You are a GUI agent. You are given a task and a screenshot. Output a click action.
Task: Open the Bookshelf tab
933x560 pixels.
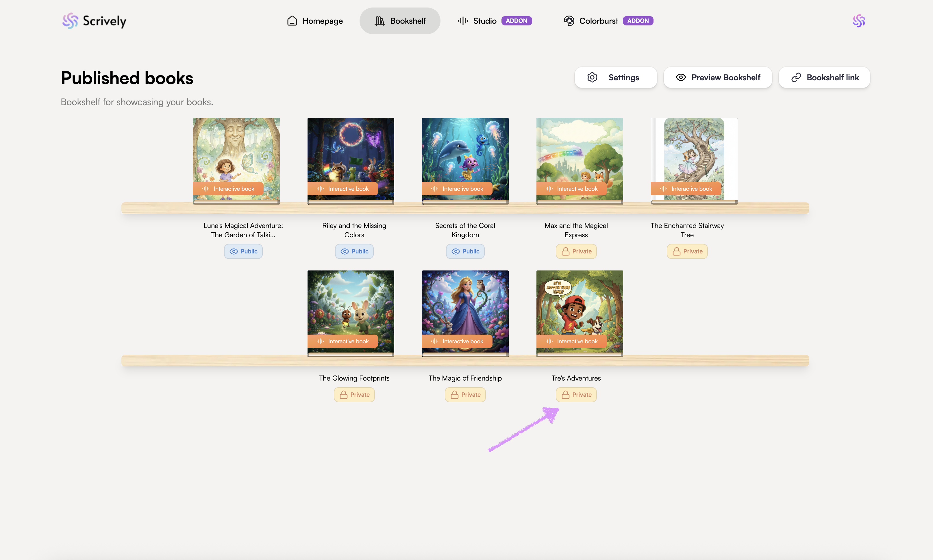(x=400, y=21)
